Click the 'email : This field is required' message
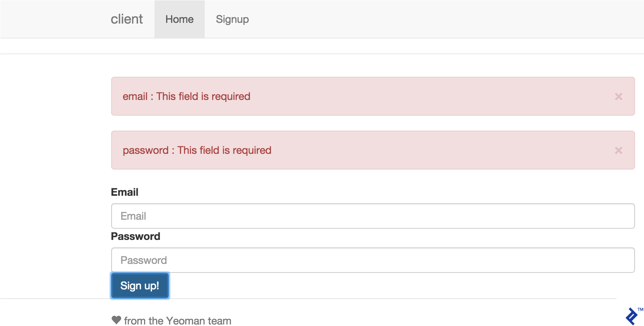This screenshot has height=326, width=644. [186, 97]
